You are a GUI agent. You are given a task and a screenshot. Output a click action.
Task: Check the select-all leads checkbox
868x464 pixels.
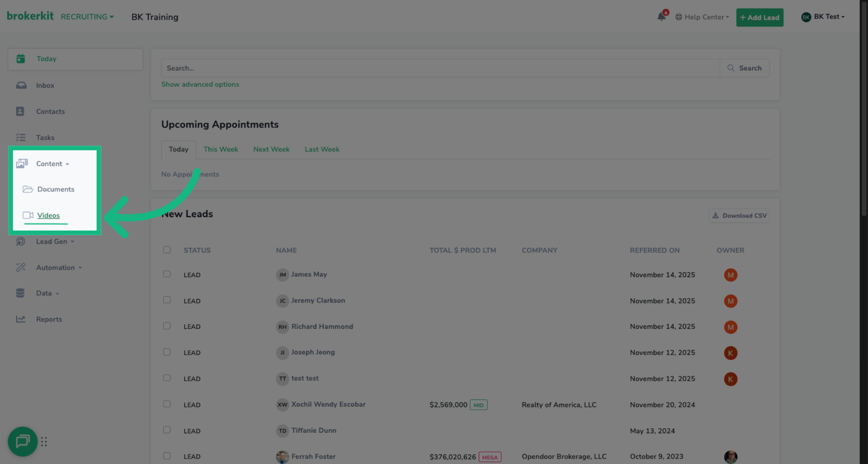167,250
